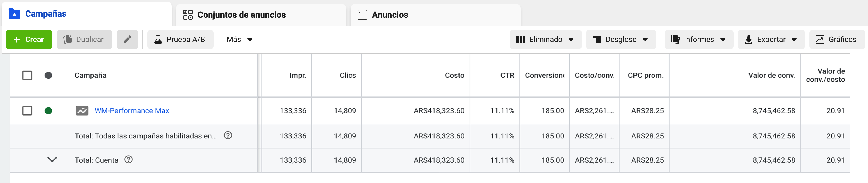Click the performance chart icon beside WM-Performance Max
868x183 pixels.
(82, 111)
